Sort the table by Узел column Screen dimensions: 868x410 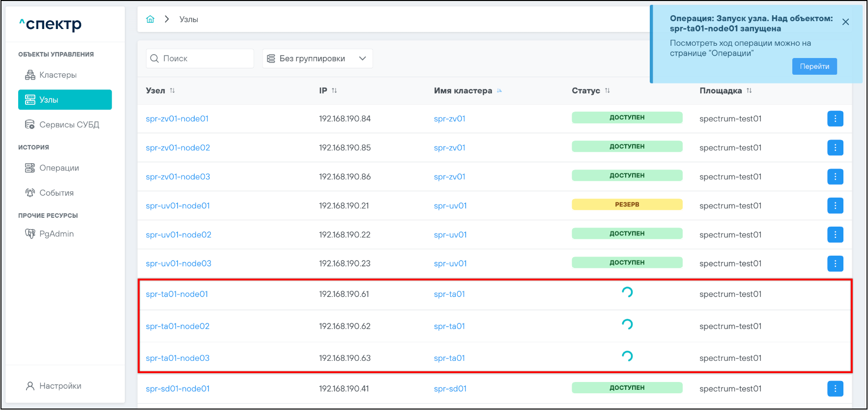[x=172, y=90]
